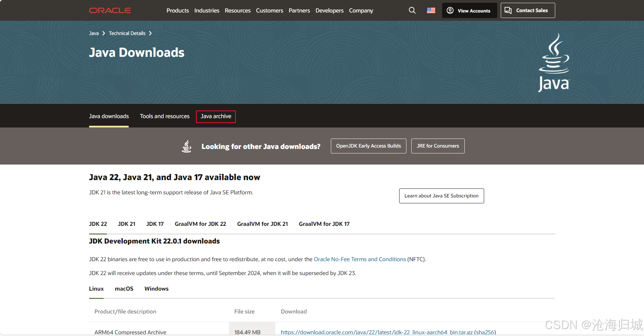Select the JDK 22 tab
The image size is (644, 336).
click(98, 224)
